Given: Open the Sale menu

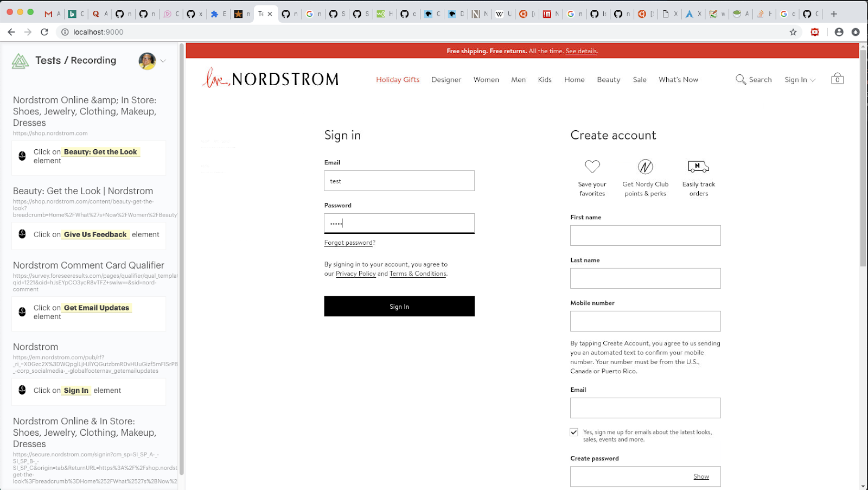Looking at the screenshot, I should point(640,80).
